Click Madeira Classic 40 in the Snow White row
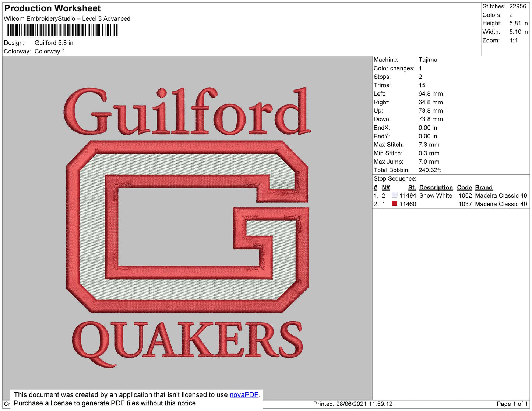 (x=501, y=196)
